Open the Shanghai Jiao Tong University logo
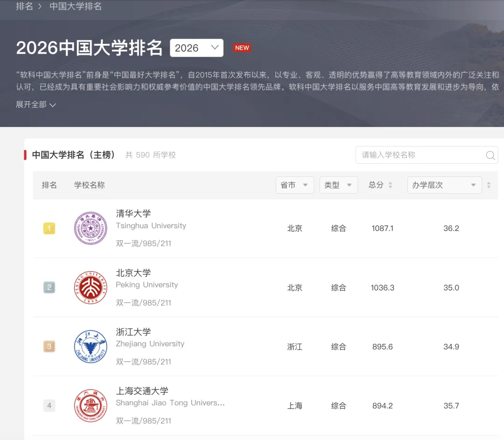The height and width of the screenshot is (440, 504). pos(91,405)
